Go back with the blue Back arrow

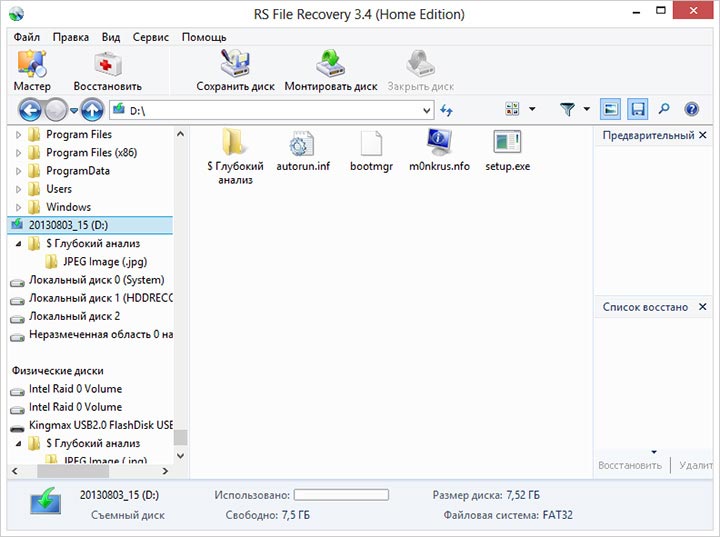coord(30,110)
